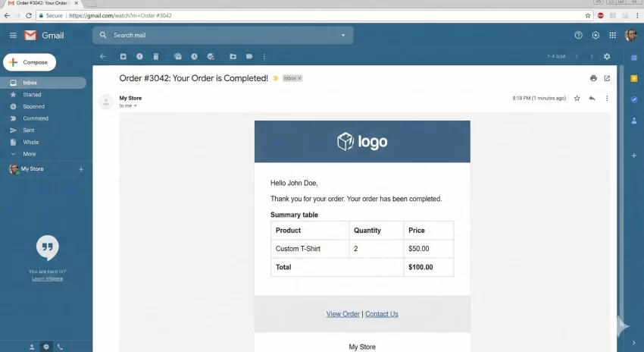Click browser address bar

pyautogui.click(x=314, y=16)
